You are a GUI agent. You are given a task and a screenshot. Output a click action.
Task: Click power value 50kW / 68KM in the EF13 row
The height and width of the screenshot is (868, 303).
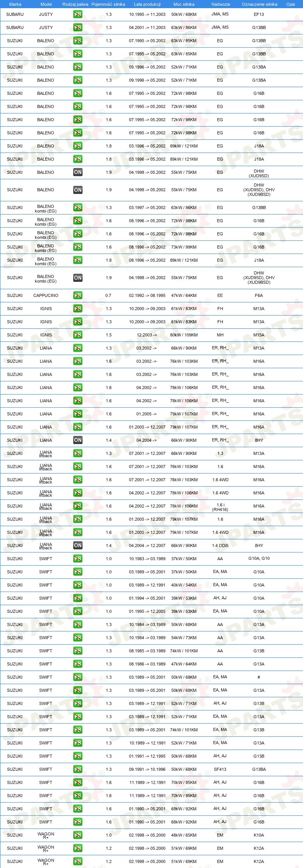tap(184, 14)
